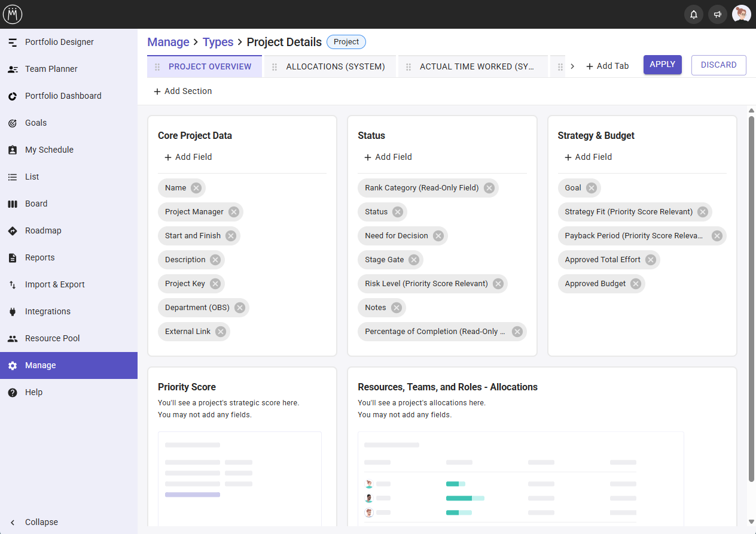Remove the External Link field
The width and height of the screenshot is (756, 534).
[x=221, y=332]
